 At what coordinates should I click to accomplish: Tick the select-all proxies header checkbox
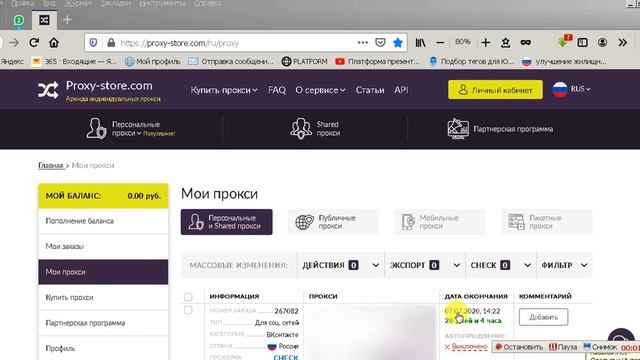pos(188,297)
